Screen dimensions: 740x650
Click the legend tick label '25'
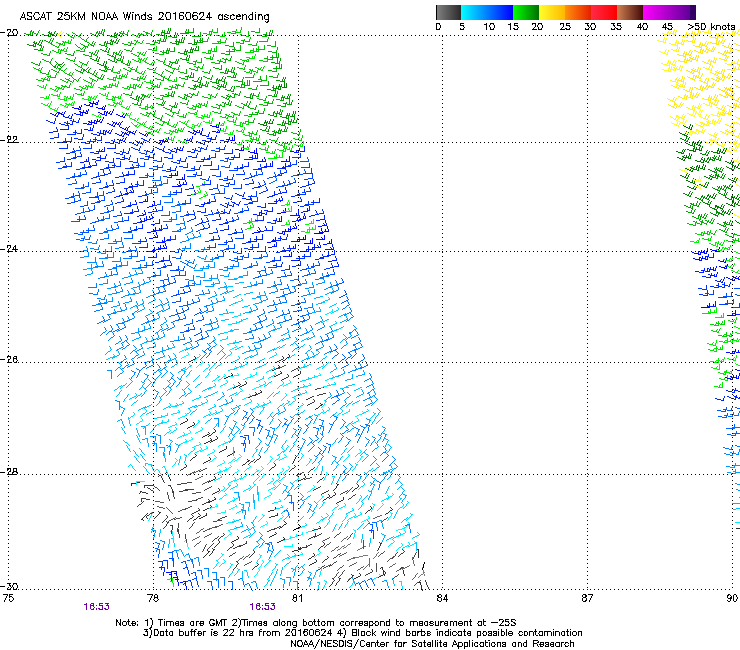pos(565,27)
